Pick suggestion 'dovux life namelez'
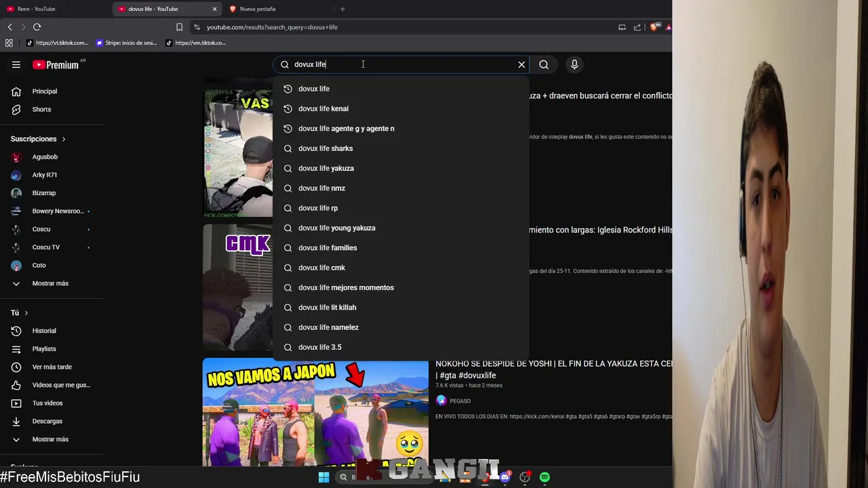This screenshot has height=488, width=868. (400, 327)
